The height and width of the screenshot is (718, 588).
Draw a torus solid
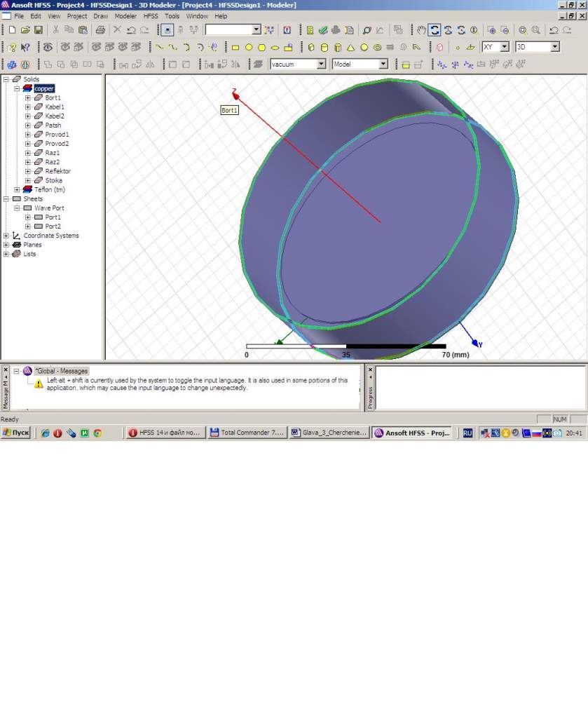pos(377,47)
